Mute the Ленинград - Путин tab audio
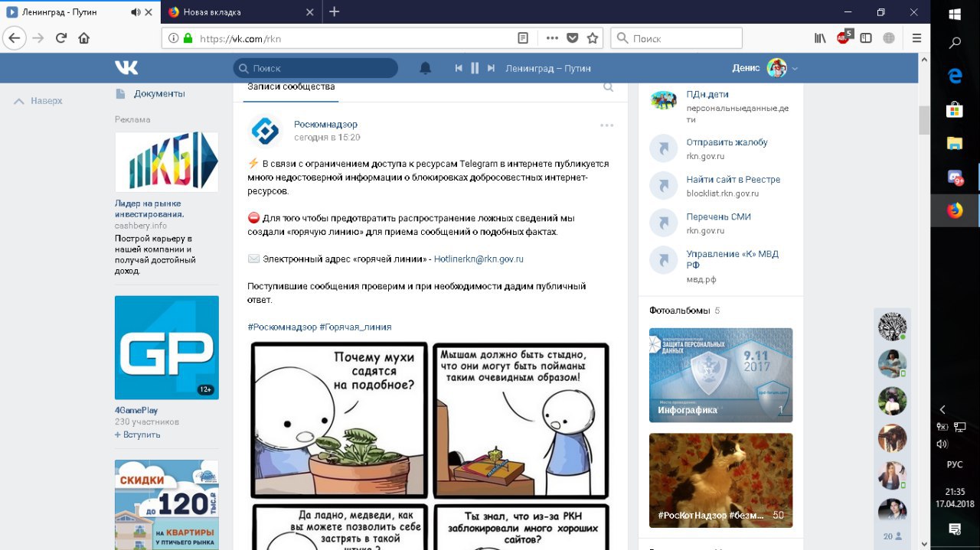Image resolution: width=980 pixels, height=550 pixels. 136,12
